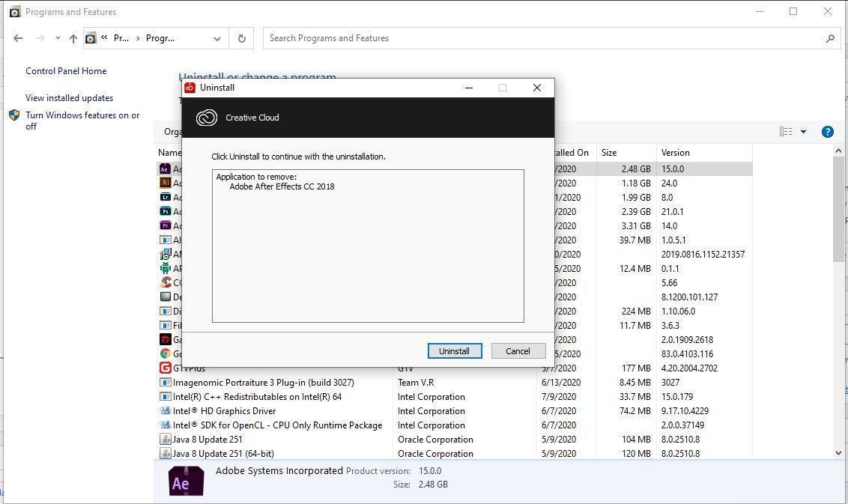The width and height of the screenshot is (848, 504).
Task: Click the After Effects icon in the program list
Action: [166, 169]
